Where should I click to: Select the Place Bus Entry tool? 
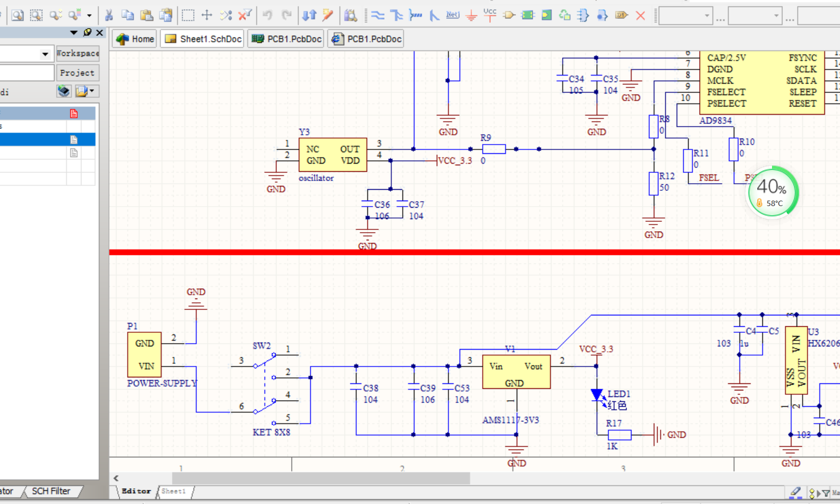point(434,15)
